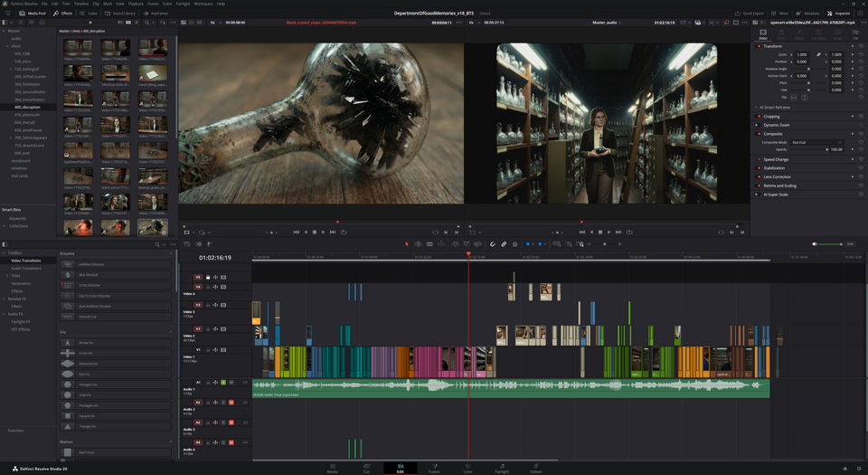This screenshot has height=475, width=868.
Task: Adjust the monitor volume slider
Action: coord(831,244)
